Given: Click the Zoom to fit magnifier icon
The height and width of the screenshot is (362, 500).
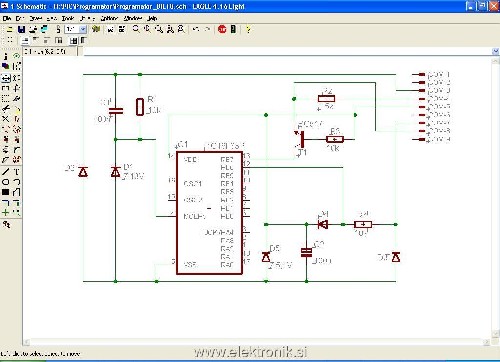Looking at the screenshot, I should point(136,29).
